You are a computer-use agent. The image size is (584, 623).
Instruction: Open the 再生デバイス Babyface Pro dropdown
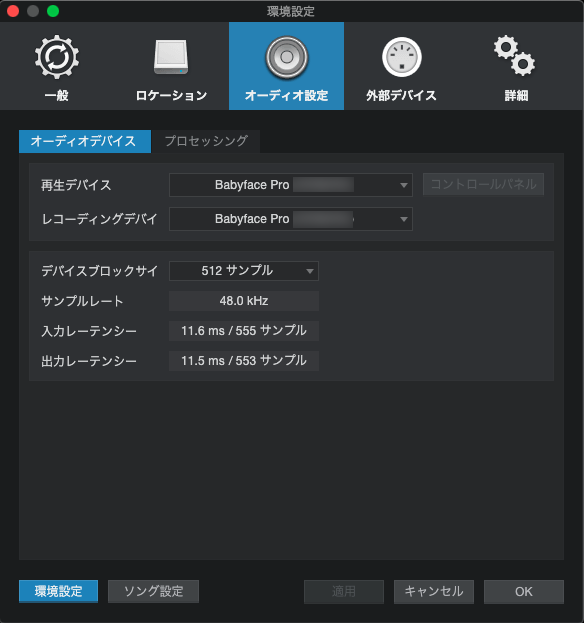(x=291, y=185)
